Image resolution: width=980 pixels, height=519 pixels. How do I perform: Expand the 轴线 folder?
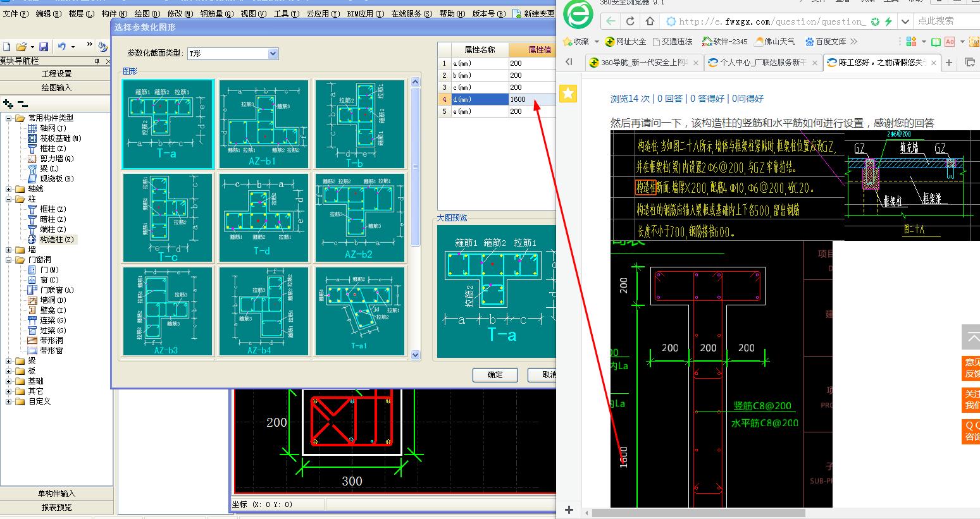(x=9, y=189)
